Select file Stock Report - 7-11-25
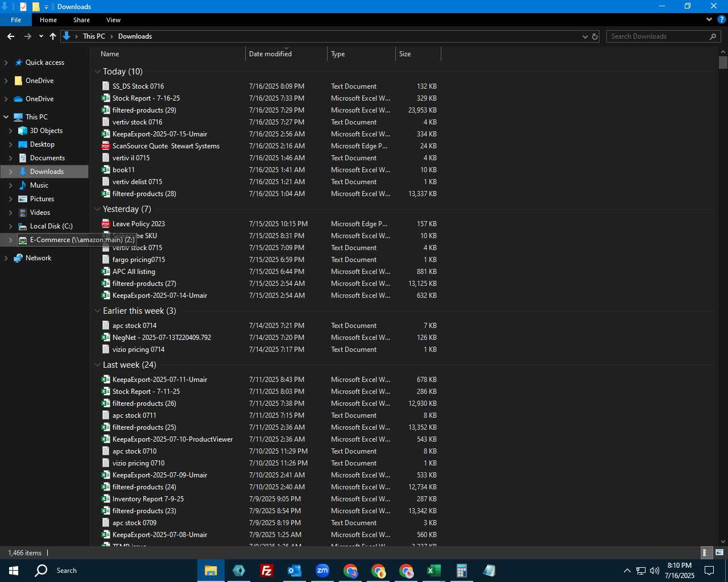The width and height of the screenshot is (728, 582). pyautogui.click(x=146, y=392)
